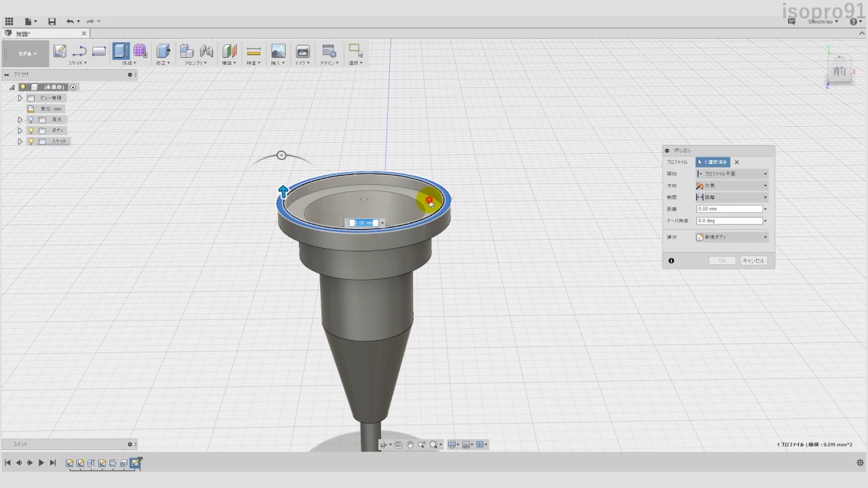The image size is (868, 488).
Task: Expand the view management folder
Action: 20,98
